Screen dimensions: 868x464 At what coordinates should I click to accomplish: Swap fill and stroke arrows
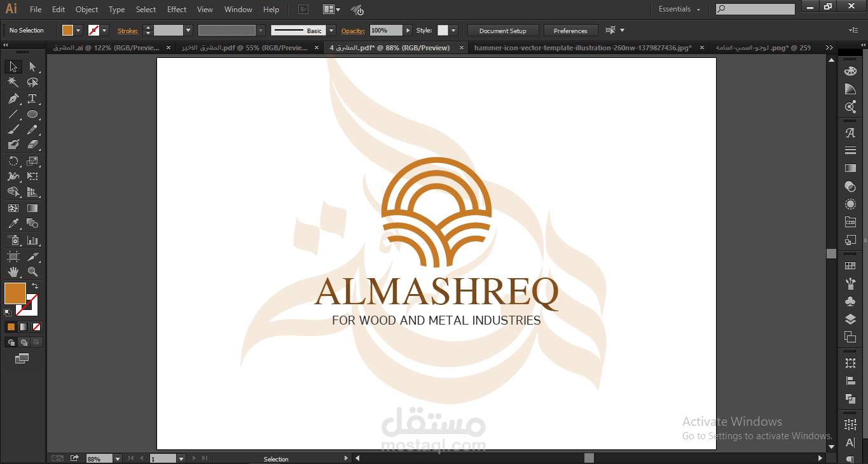pos(35,286)
